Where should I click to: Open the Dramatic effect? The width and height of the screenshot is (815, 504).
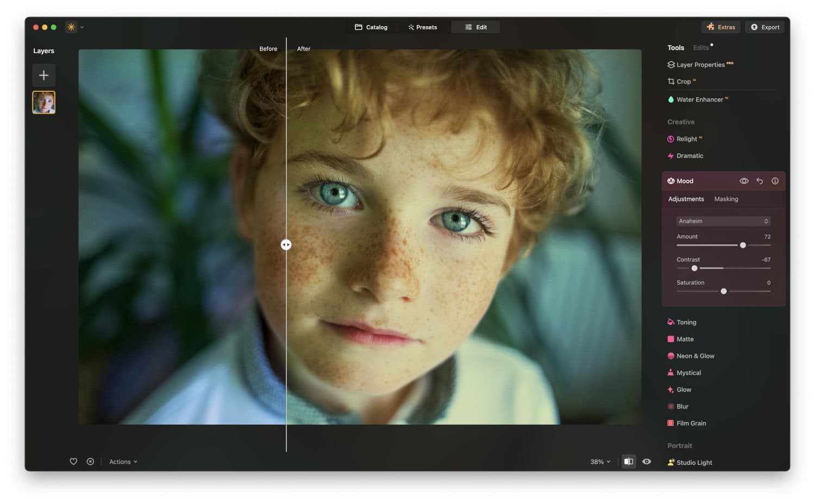[689, 156]
